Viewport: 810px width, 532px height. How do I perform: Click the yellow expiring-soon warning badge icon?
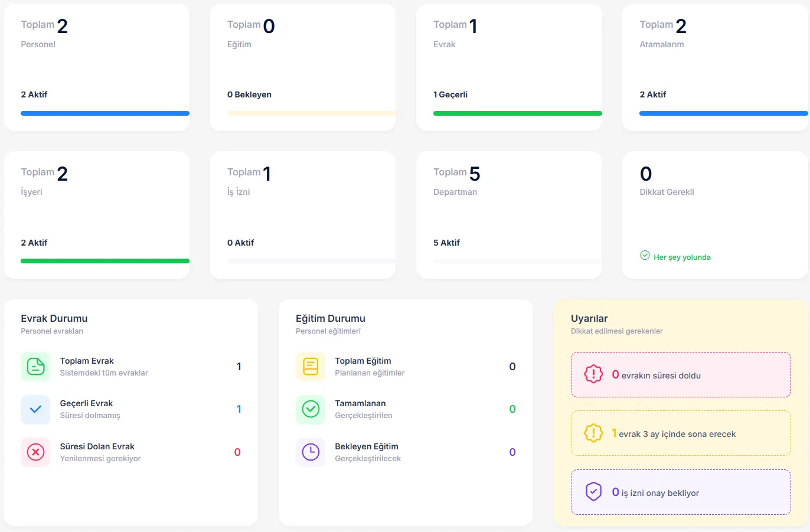[593, 433]
